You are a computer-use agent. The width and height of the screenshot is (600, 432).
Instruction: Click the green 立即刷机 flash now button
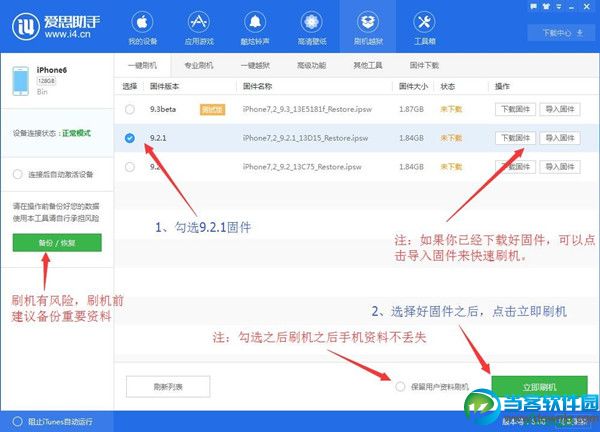click(540, 387)
